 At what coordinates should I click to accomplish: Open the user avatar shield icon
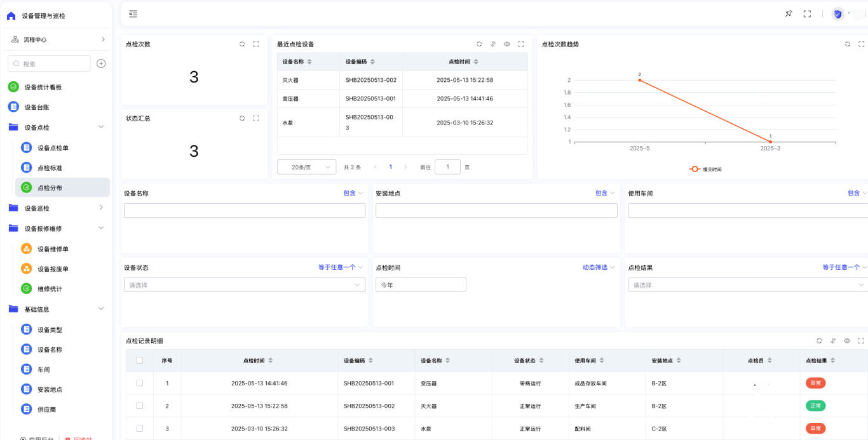[x=837, y=14]
